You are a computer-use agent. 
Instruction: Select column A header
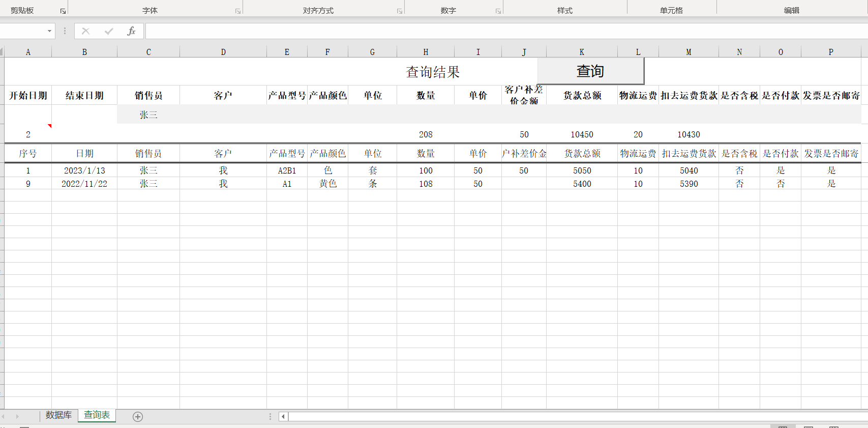click(x=28, y=52)
